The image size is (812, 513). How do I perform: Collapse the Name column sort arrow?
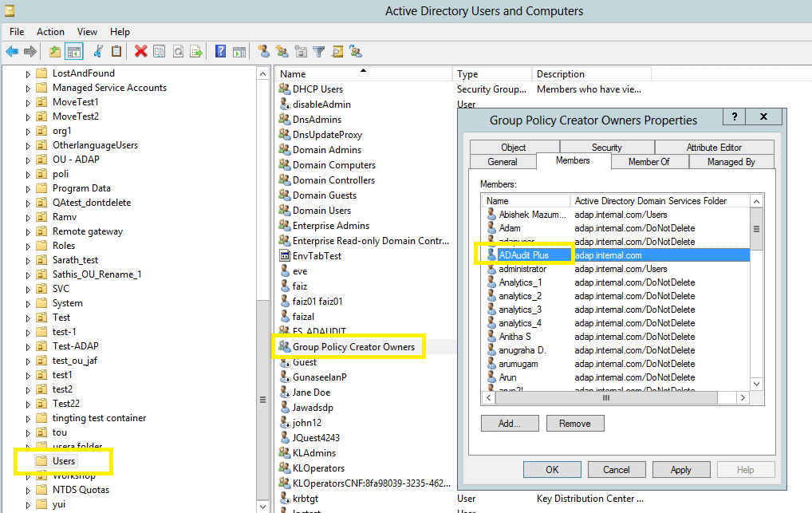tap(363, 73)
